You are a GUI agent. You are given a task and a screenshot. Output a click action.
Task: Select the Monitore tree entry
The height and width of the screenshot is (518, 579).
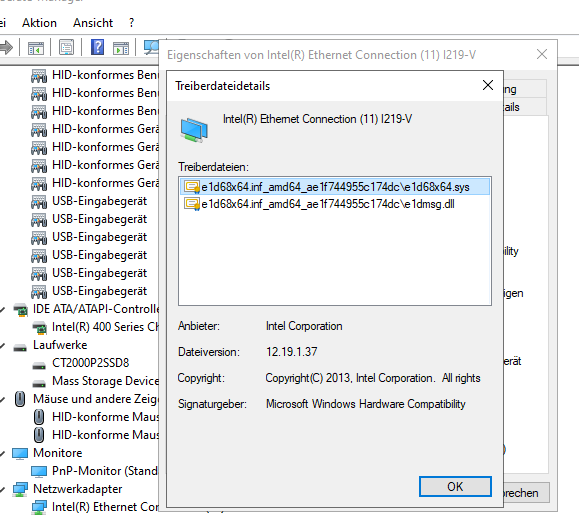[x=58, y=453]
